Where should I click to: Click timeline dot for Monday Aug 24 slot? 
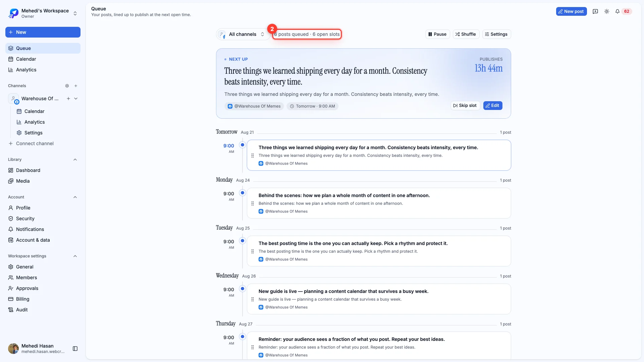(x=243, y=193)
